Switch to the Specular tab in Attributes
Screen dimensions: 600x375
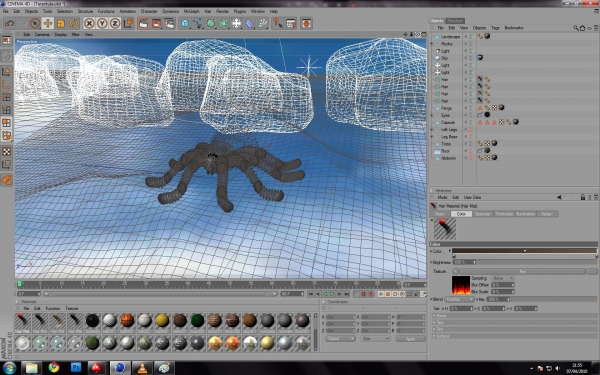click(x=482, y=214)
